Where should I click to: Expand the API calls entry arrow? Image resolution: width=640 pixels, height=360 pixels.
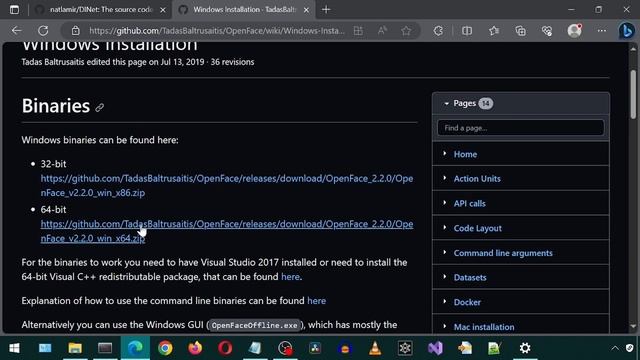click(x=444, y=203)
